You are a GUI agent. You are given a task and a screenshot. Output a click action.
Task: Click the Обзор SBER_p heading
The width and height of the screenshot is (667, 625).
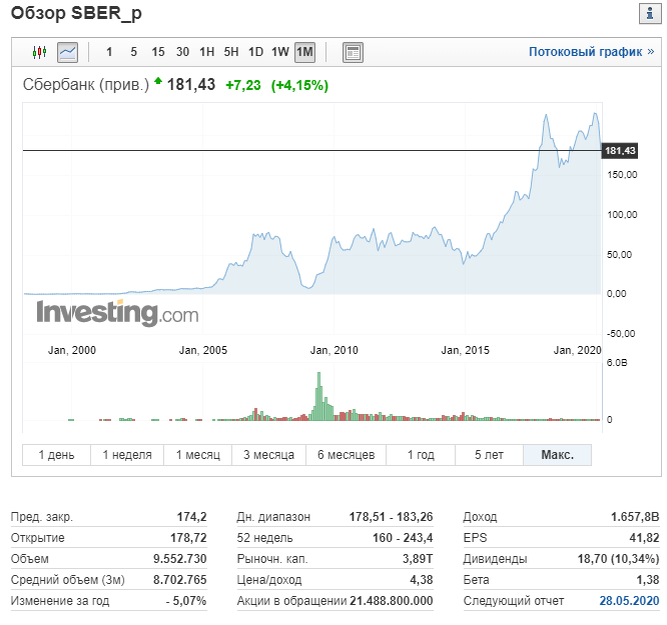(76, 13)
